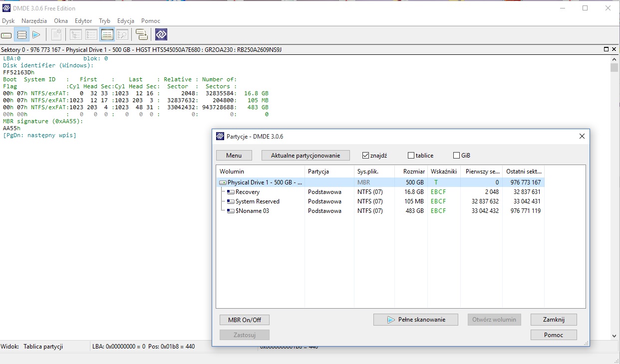The height and width of the screenshot is (364, 620).
Task: Click the System Reserved volume icon
Action: click(x=231, y=201)
